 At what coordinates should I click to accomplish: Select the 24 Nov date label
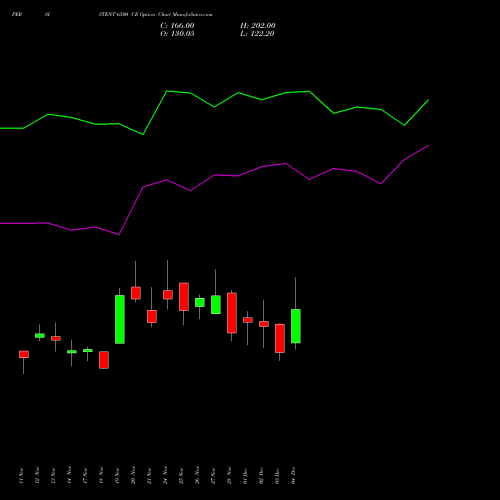coord(165,475)
